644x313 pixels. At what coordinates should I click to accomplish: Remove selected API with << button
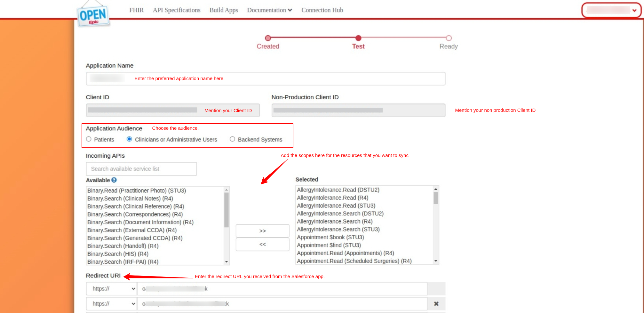262,244
